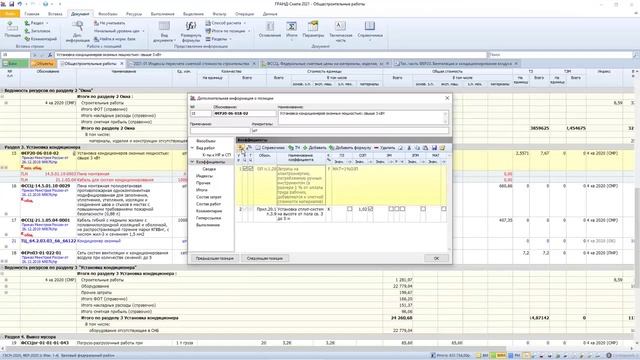Toggle the ЗПМ checkbox in row 2
This screenshot has width=640, height=360.
[x=423, y=209]
